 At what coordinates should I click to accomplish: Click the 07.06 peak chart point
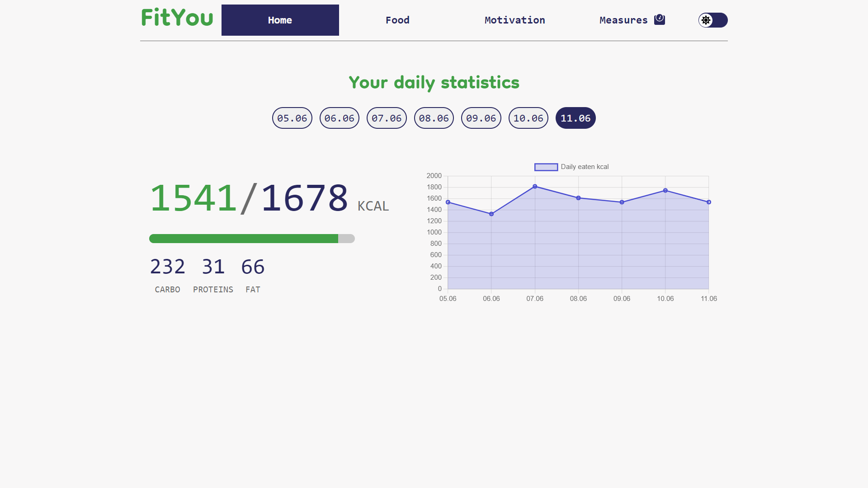click(x=535, y=186)
